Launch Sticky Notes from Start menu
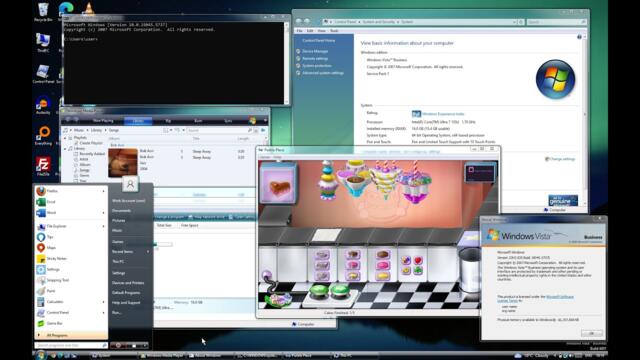640x360 pixels. (x=70, y=259)
